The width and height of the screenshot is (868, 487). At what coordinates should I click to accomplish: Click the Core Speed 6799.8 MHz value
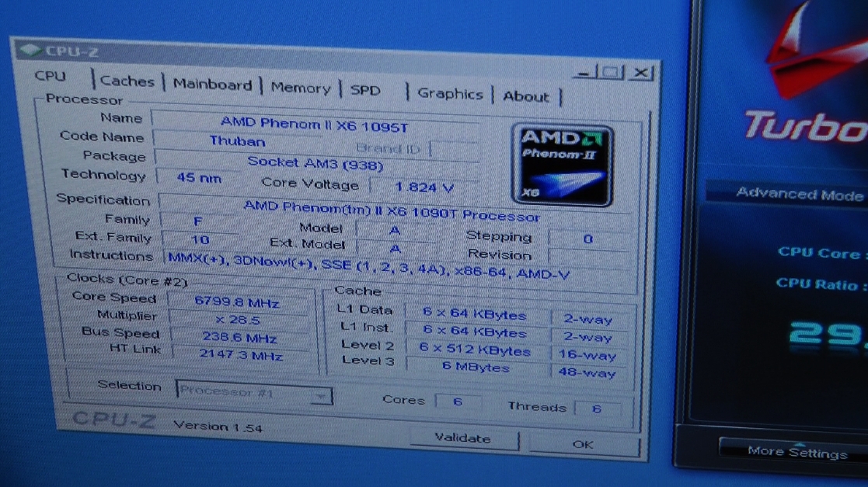237,302
